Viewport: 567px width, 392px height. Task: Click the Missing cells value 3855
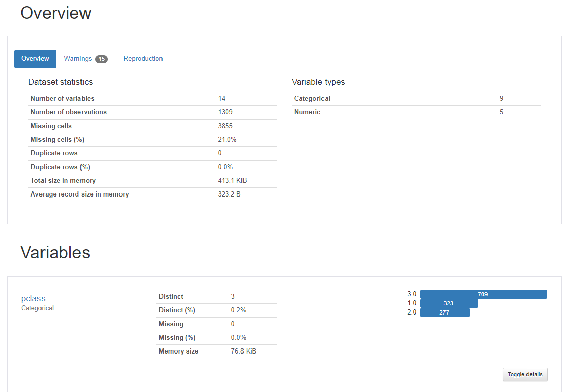pyautogui.click(x=225, y=126)
